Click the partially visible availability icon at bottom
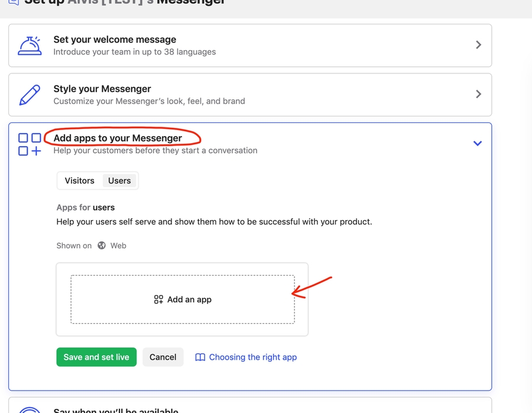The image size is (532, 413). click(30, 409)
